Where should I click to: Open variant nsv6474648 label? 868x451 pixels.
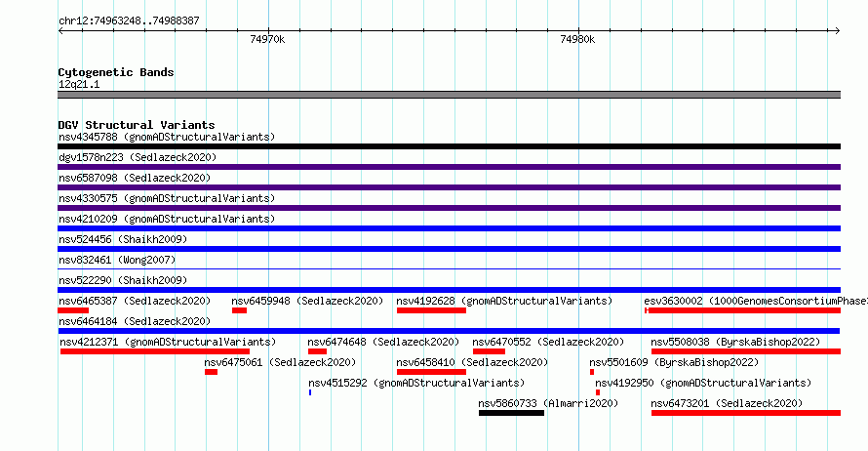[x=383, y=342]
